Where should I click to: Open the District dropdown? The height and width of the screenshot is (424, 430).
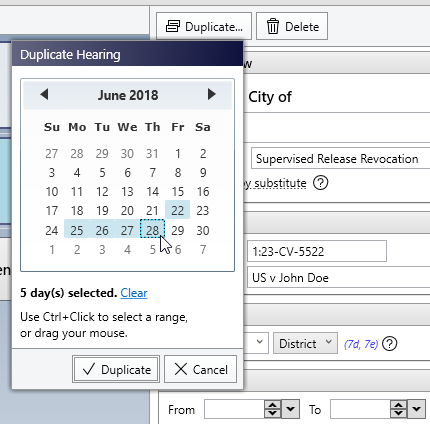tap(305, 343)
